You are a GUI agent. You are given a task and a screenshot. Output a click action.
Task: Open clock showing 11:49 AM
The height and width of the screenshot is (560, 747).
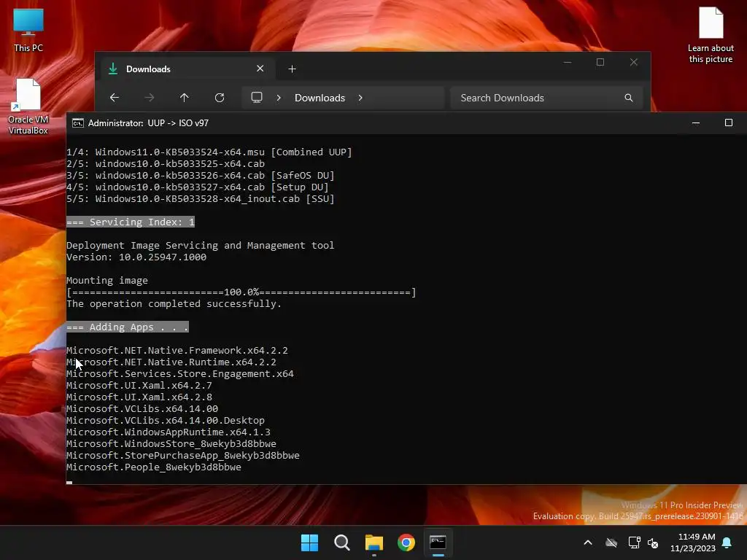693,542
